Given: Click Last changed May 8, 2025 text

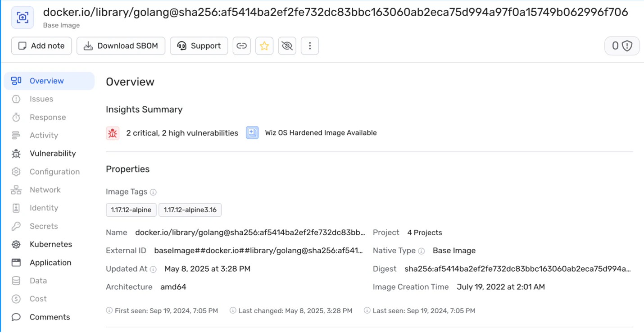Looking at the screenshot, I should (x=295, y=310).
